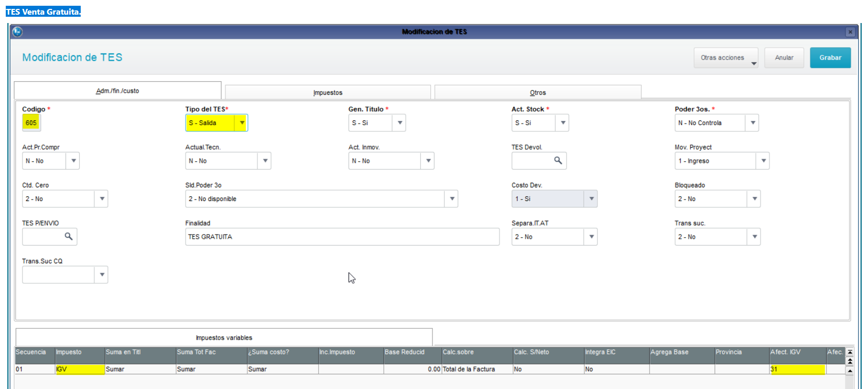
Task: Open TES P/ENVIO search magnifier
Action: 69,237
